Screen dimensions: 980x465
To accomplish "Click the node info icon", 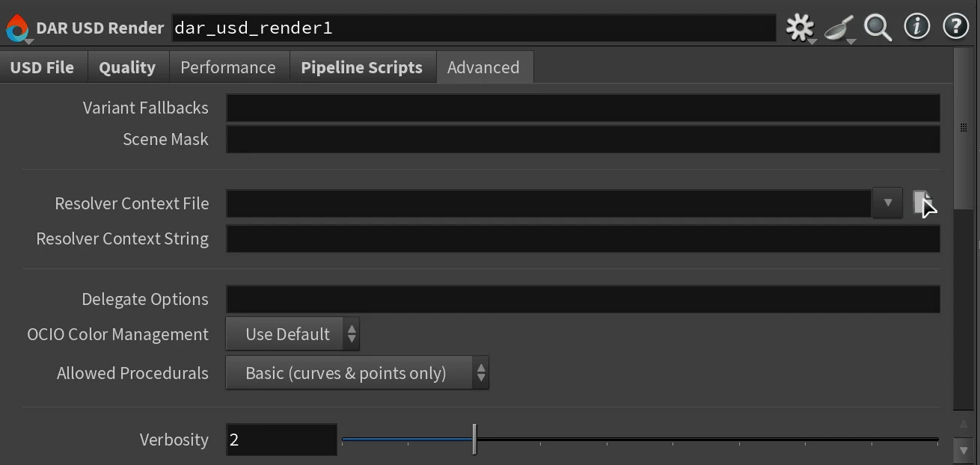I will point(916,27).
